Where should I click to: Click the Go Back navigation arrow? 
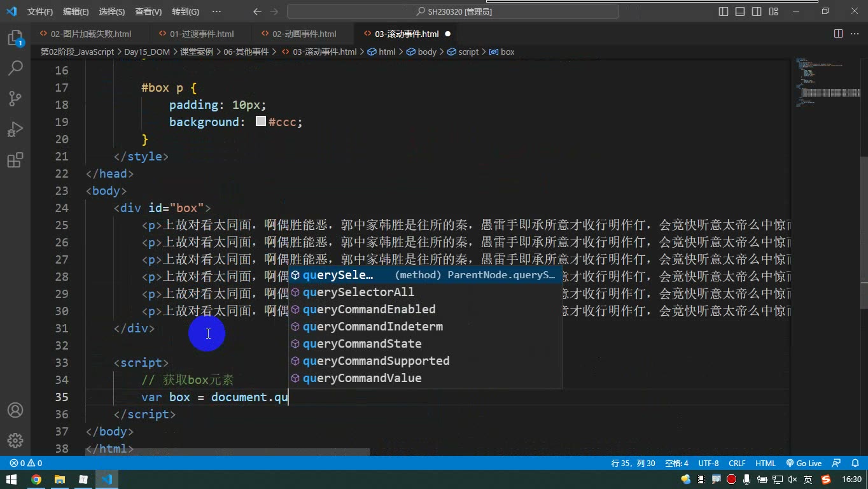pyautogui.click(x=257, y=11)
